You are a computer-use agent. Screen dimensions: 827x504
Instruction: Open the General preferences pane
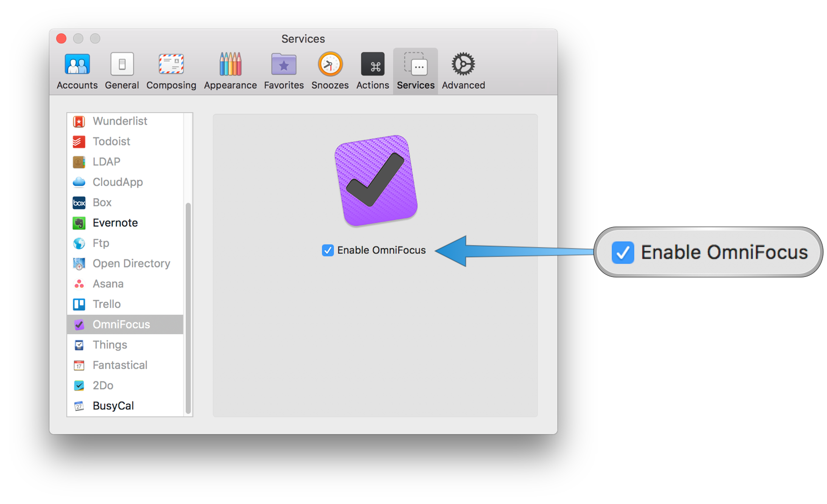[122, 71]
